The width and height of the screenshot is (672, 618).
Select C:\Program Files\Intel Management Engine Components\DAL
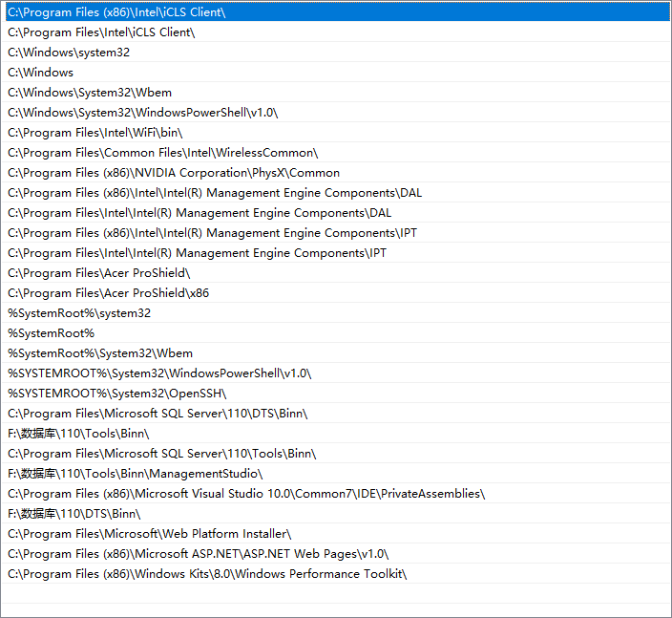click(336, 213)
